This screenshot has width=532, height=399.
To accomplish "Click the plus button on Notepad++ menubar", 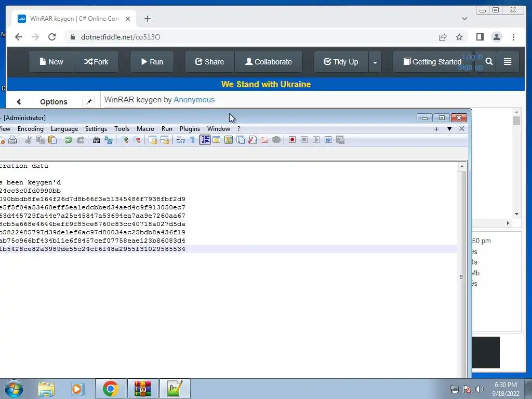I will [x=436, y=129].
